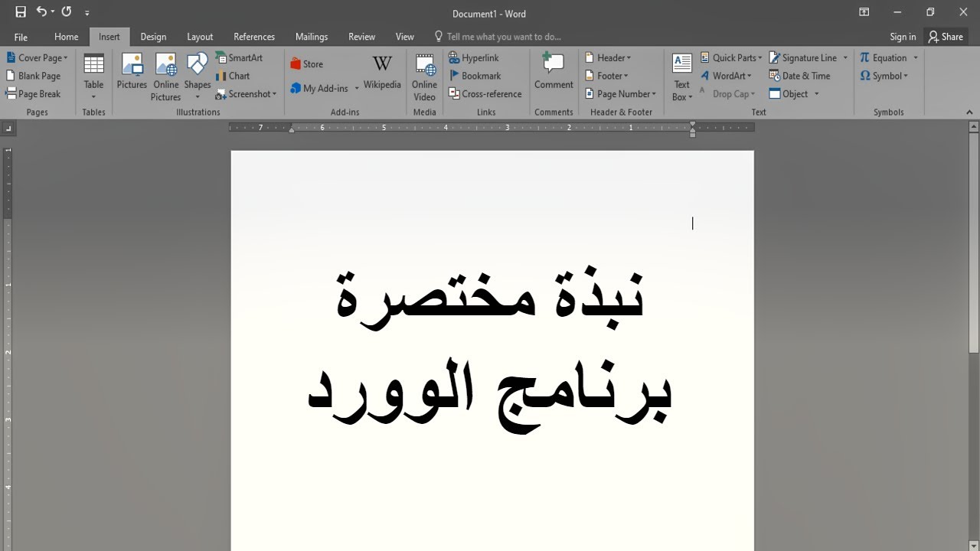This screenshot has width=980, height=551.
Task: Open the Screenshot dropdown
Action: (246, 94)
